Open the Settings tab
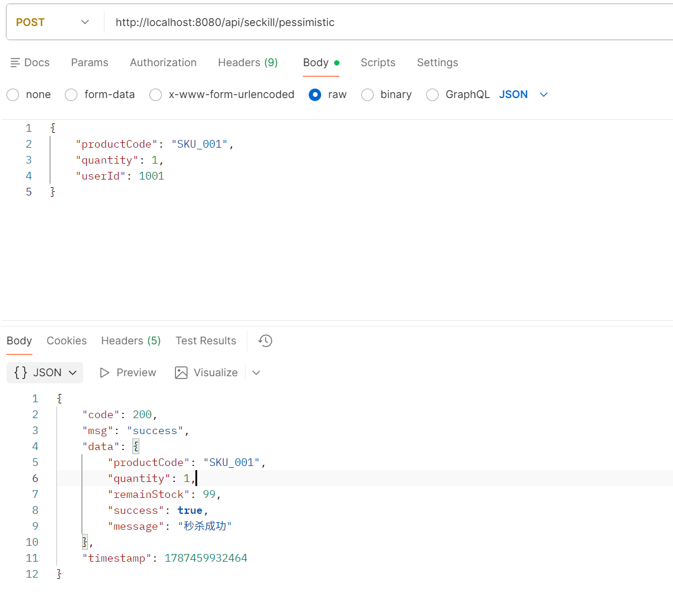This screenshot has width=673, height=616. (437, 63)
